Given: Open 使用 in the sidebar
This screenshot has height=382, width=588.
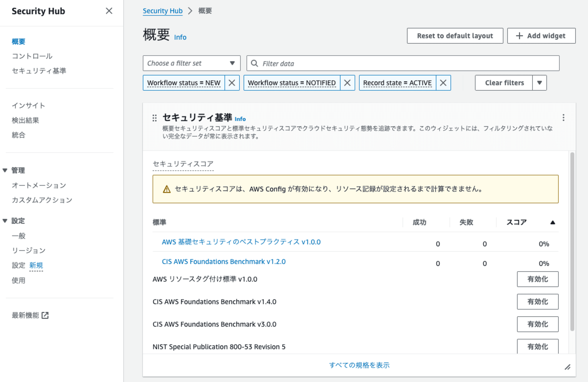Looking at the screenshot, I should pos(19,280).
